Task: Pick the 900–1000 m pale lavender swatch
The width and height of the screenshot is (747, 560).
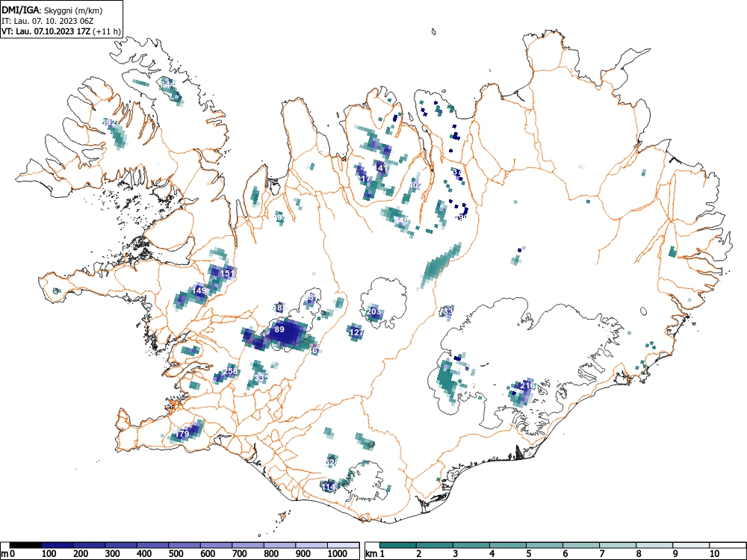Action: (x=311, y=545)
